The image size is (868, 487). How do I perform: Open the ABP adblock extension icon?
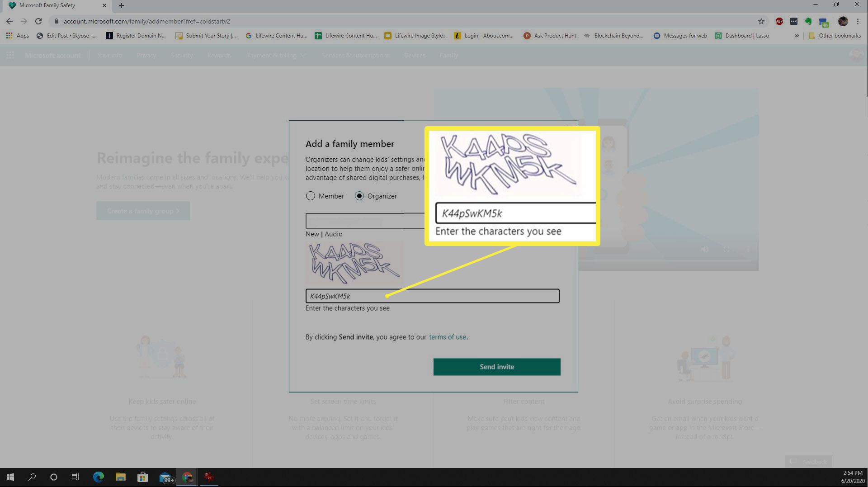[x=779, y=21]
